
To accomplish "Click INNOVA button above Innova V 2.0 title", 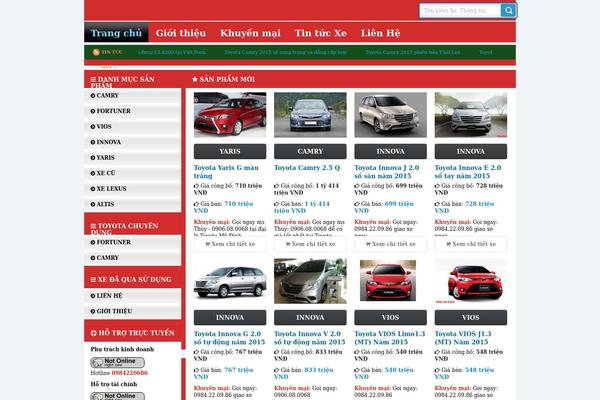I will (x=310, y=318).
